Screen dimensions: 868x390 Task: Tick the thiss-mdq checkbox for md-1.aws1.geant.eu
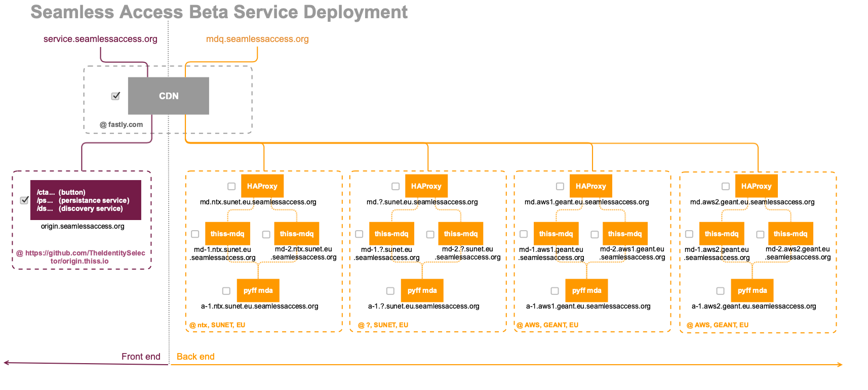coord(524,234)
